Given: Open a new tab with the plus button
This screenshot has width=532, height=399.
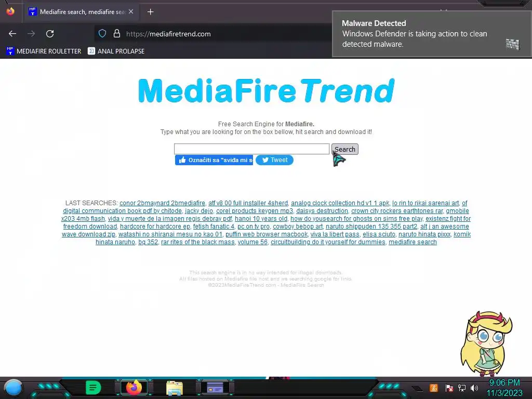Looking at the screenshot, I should (150, 12).
